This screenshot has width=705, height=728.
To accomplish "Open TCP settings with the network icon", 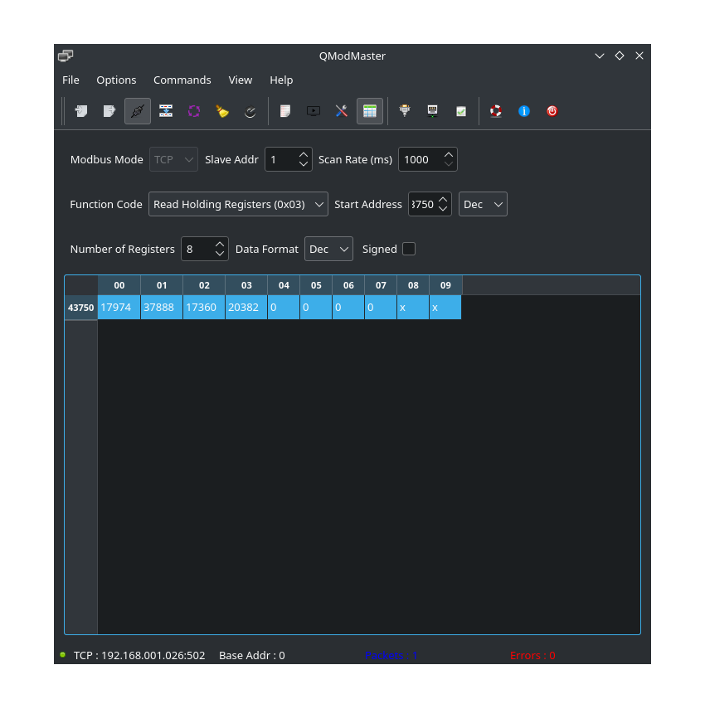I will click(432, 110).
